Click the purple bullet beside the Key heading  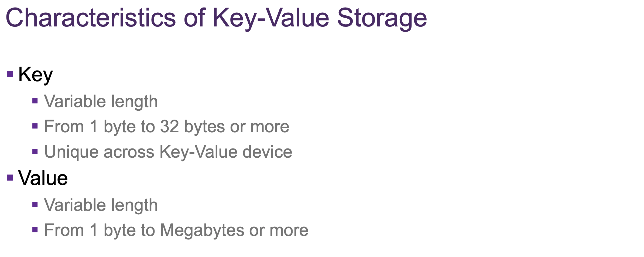[x=10, y=74]
